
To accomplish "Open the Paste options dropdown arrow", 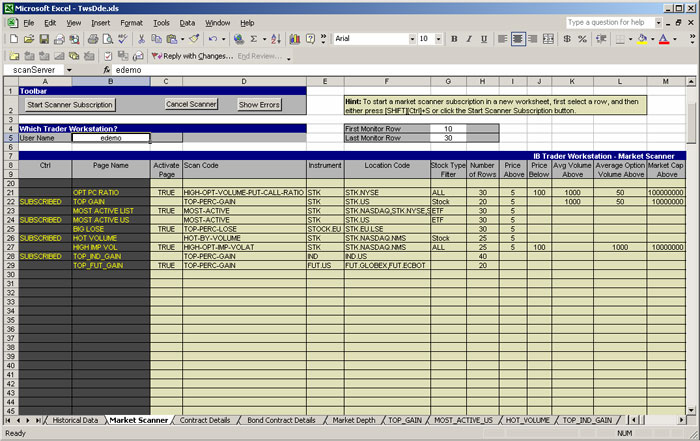I will click(x=182, y=39).
